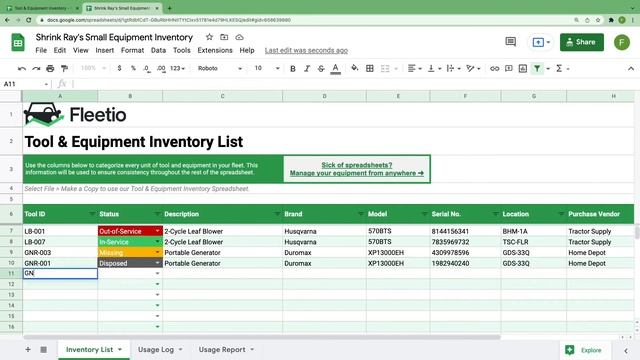This screenshot has height=360, width=640.
Task: Format as currency with dollar icon
Action: 119,68
